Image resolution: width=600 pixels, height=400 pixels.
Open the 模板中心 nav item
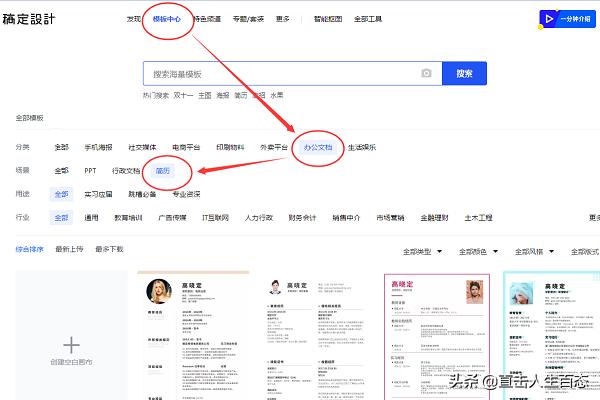[166, 19]
